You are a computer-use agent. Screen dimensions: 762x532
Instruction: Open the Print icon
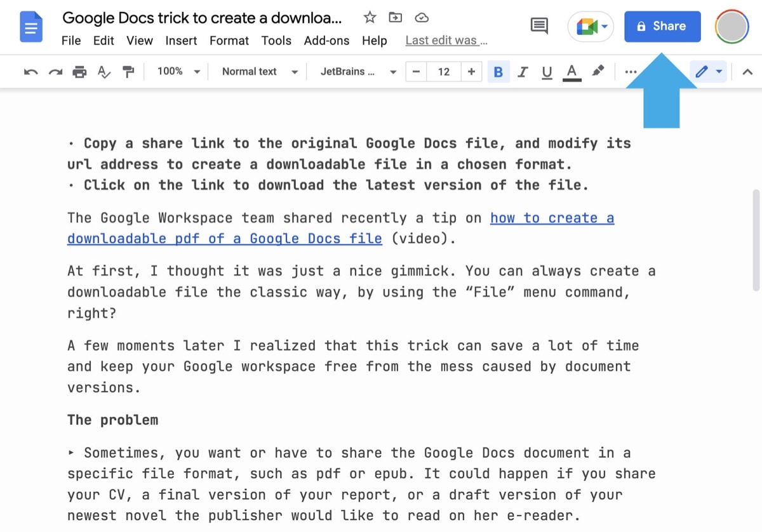coord(79,71)
